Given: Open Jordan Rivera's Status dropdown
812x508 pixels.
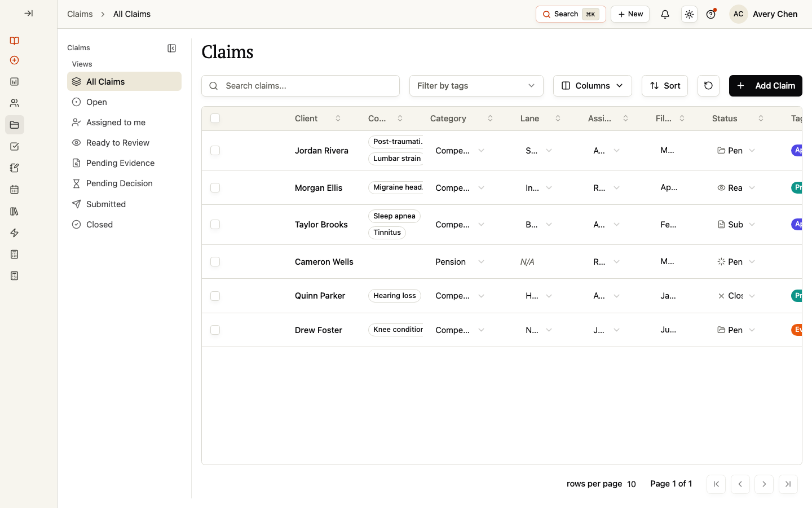Looking at the screenshot, I should pos(736,151).
